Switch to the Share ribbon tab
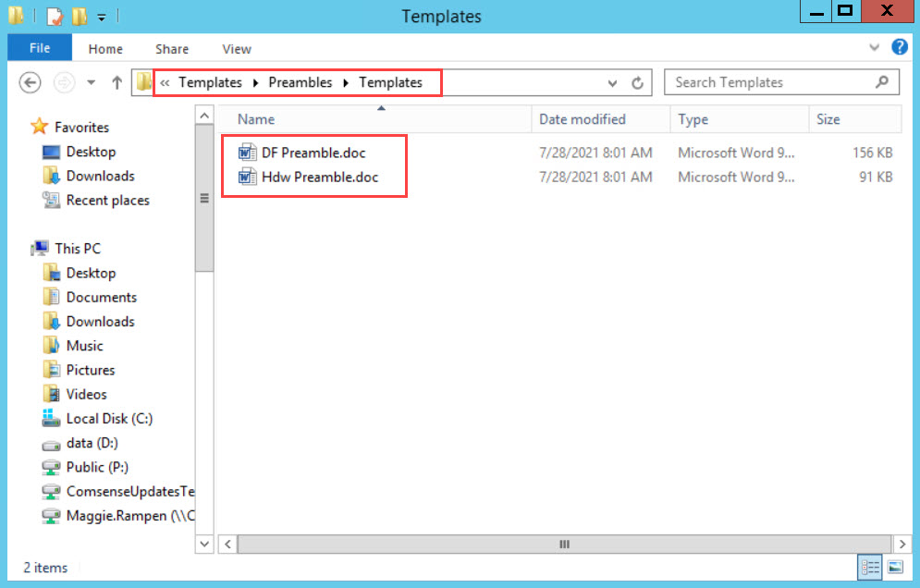This screenshot has width=920, height=588. [172, 49]
